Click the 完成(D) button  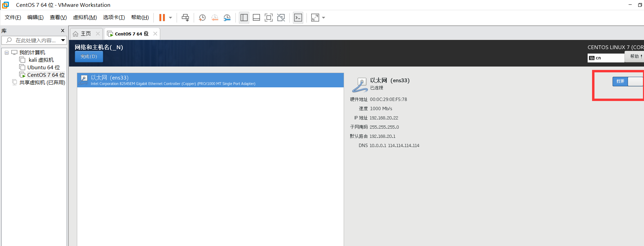tap(89, 57)
